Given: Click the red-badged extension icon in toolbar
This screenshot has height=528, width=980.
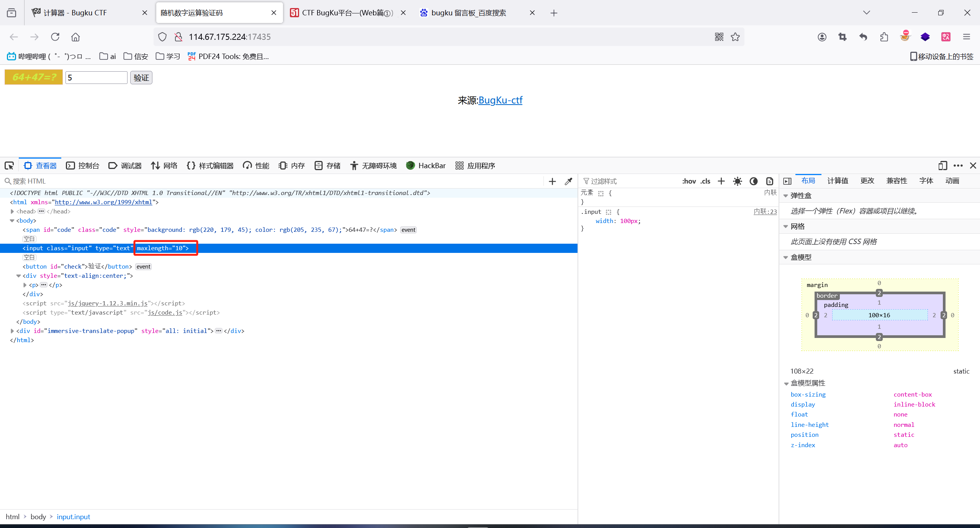Looking at the screenshot, I should (x=905, y=36).
